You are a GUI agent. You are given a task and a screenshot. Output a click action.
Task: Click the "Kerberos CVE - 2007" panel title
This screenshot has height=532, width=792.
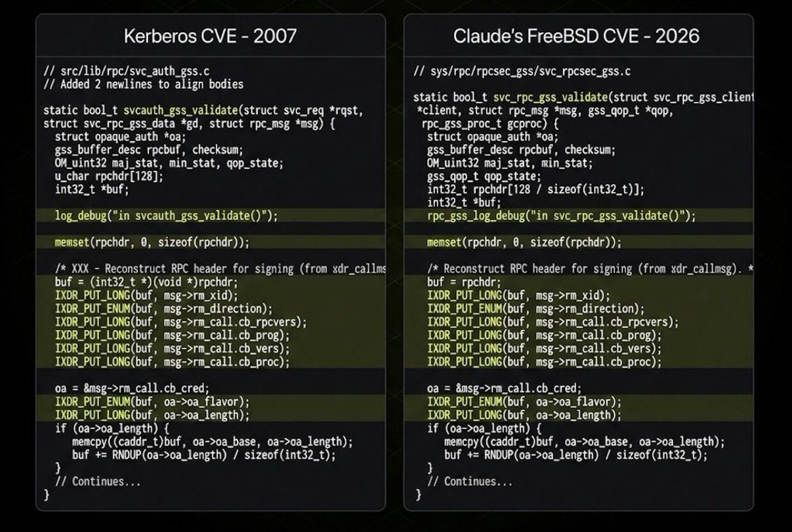(210, 36)
